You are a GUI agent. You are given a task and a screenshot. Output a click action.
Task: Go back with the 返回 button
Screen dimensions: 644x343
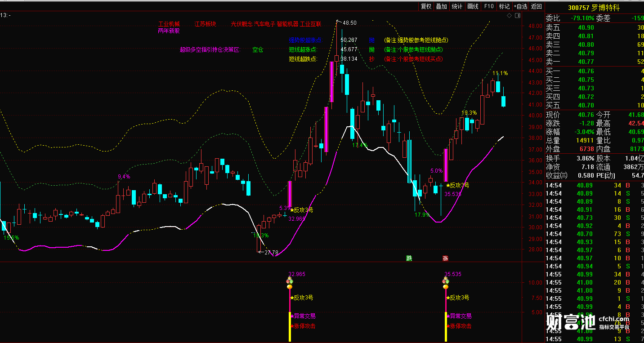coord(537,6)
